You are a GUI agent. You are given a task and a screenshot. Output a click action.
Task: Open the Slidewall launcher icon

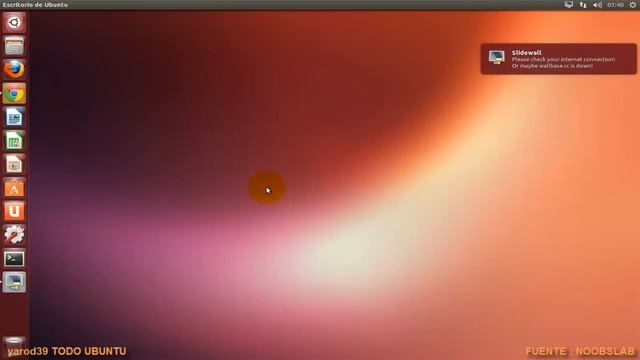pos(14,282)
